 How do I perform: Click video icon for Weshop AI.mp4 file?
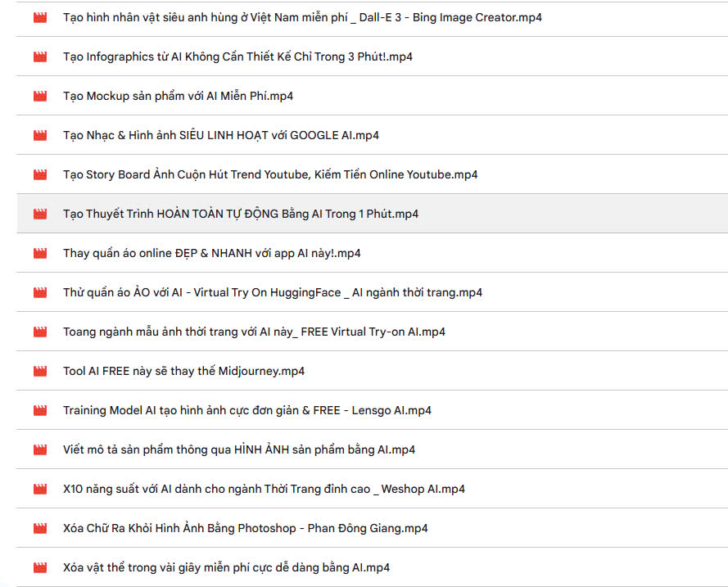point(40,489)
